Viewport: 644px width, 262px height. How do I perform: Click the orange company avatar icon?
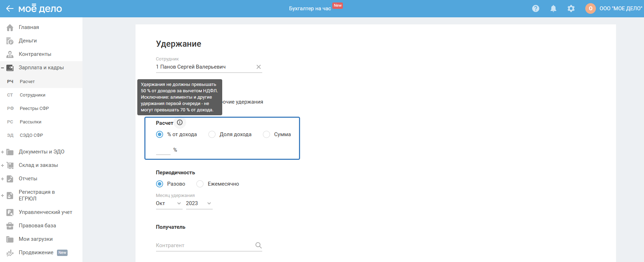pyautogui.click(x=591, y=8)
